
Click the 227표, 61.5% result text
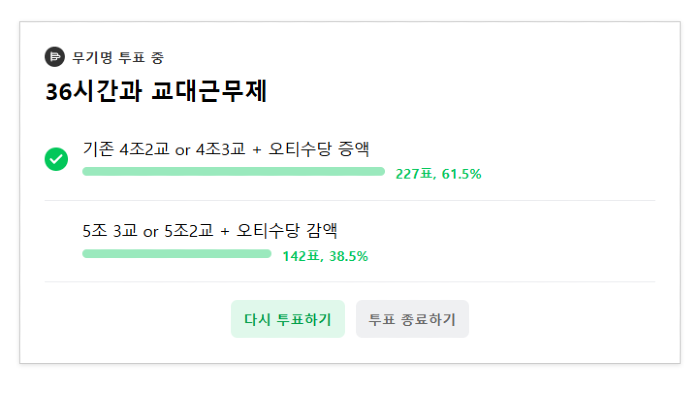coord(438,174)
